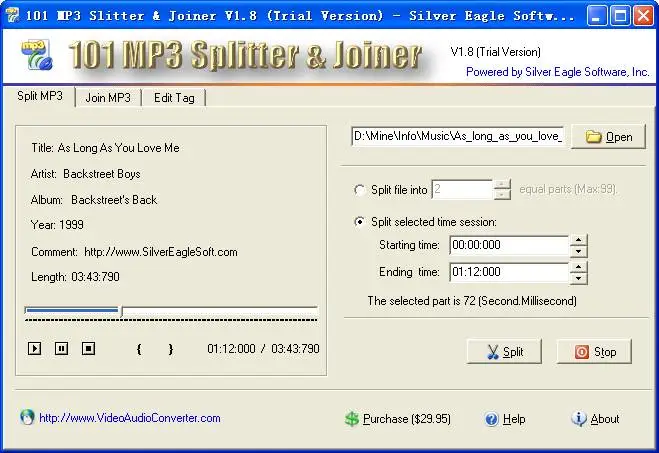The image size is (659, 453).
Task: Increase the Ending time with up arrow
Action: (578, 267)
